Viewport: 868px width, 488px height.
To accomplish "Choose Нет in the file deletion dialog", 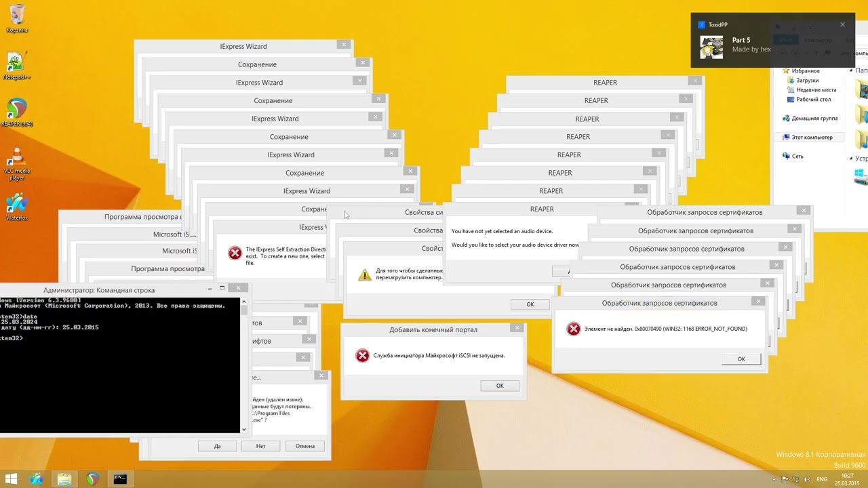I will (x=261, y=446).
